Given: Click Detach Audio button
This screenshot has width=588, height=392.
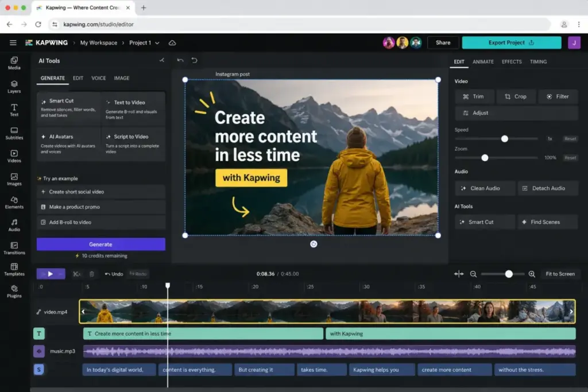Looking at the screenshot, I should pos(548,188).
